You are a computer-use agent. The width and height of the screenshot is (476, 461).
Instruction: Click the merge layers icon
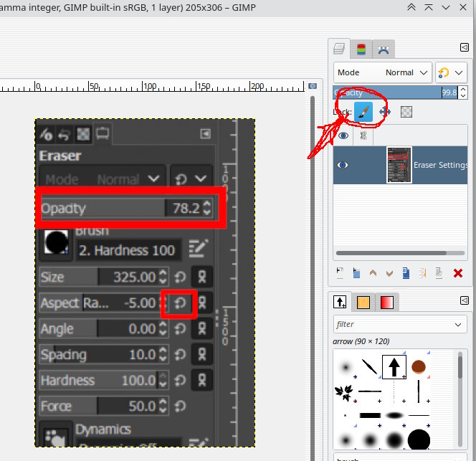coord(422,272)
